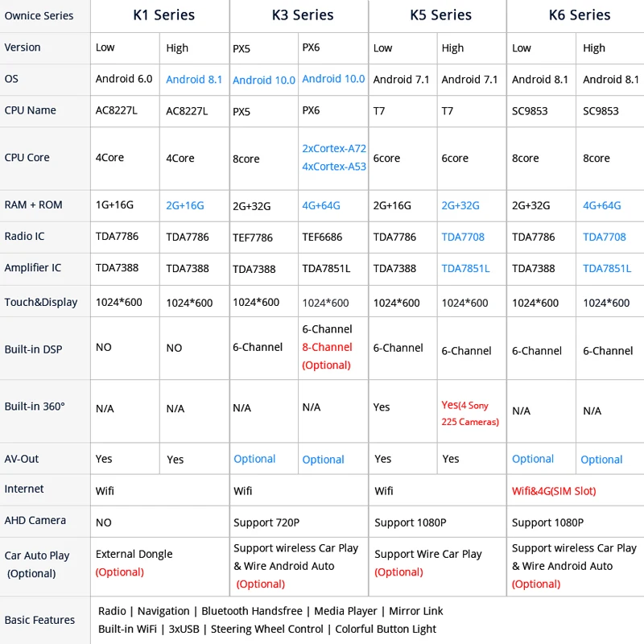The image size is (644, 644).
Task: Click the Ownice Series header cell
Action: click(39, 16)
